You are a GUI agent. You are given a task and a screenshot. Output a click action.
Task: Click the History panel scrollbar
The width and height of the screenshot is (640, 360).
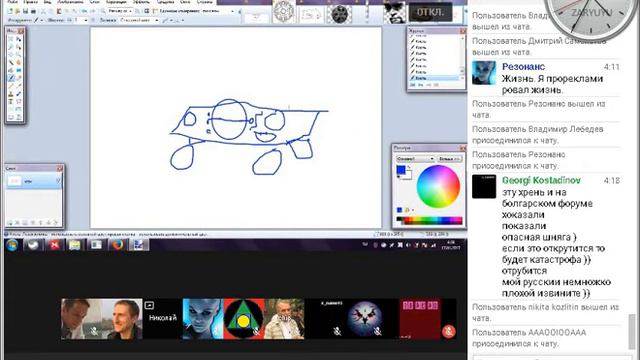coord(462,57)
